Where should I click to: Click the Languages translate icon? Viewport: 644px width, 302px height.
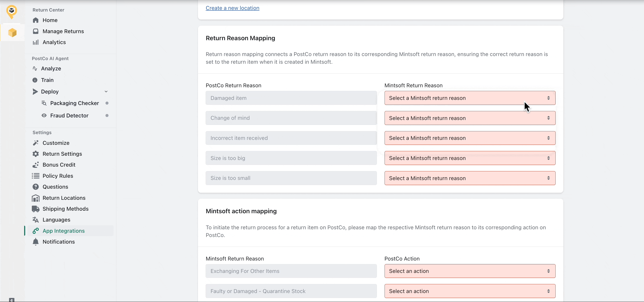[36, 220]
